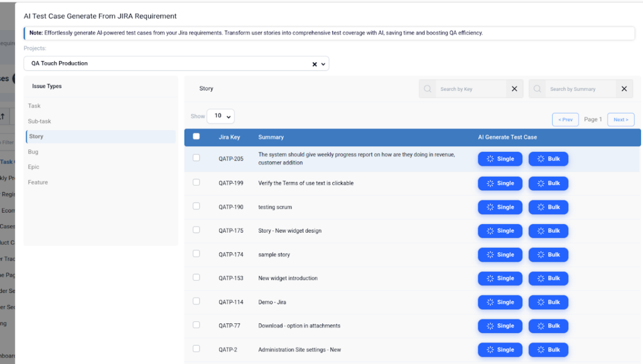
Task: Check the checkbox for story QATP-205
Action: (x=197, y=159)
